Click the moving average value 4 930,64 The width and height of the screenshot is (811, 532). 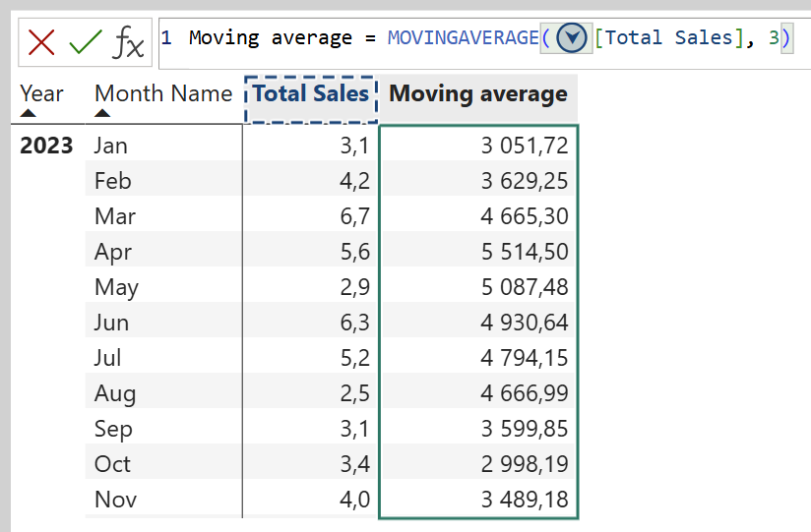[525, 324]
